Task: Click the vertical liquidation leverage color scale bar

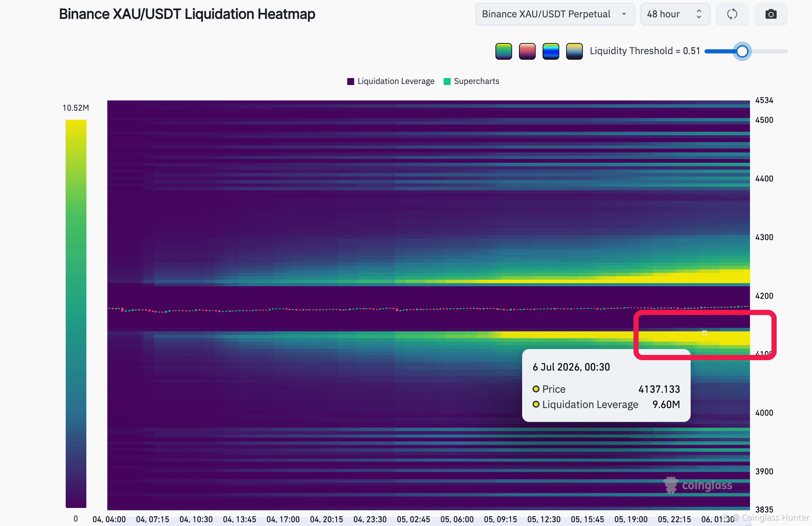Action: click(76, 314)
